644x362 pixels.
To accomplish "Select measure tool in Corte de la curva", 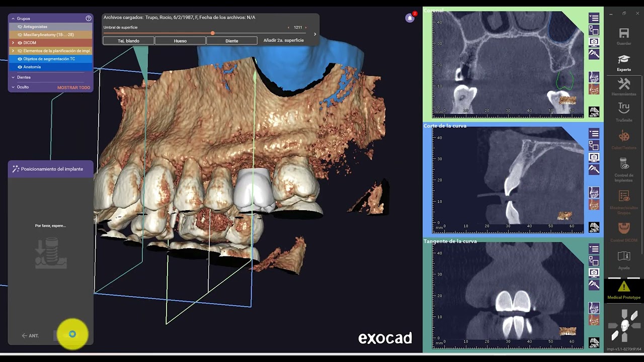I will click(x=594, y=169).
